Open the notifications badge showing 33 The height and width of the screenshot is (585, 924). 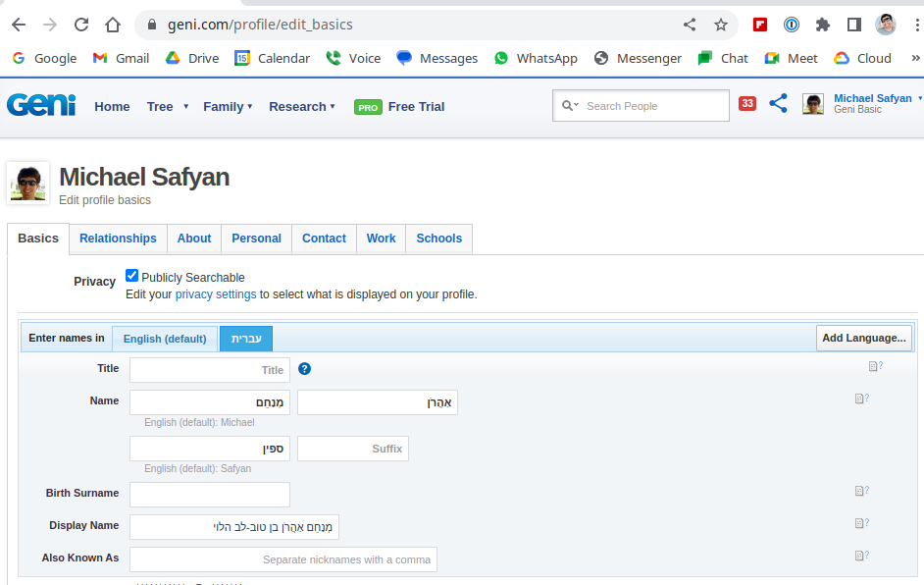pyautogui.click(x=747, y=103)
